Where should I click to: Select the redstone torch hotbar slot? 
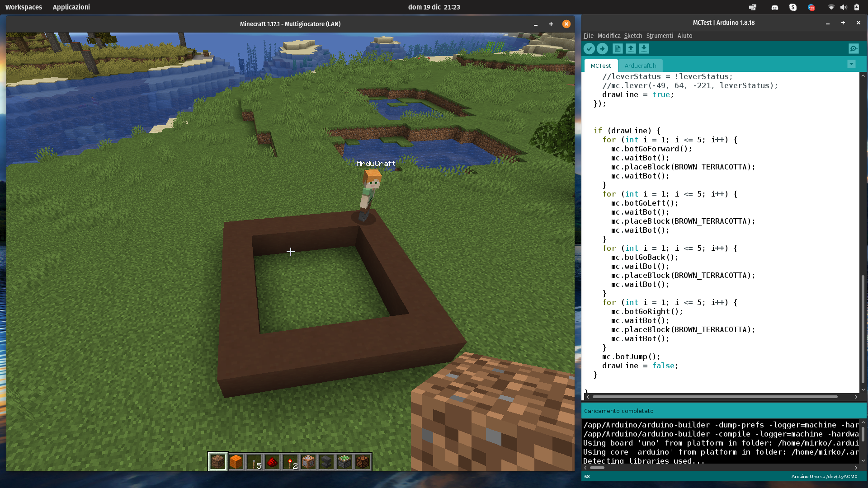click(290, 461)
